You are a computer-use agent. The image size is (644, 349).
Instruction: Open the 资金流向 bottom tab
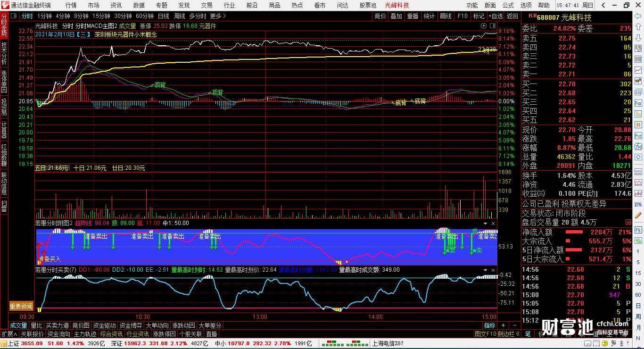coord(59,334)
